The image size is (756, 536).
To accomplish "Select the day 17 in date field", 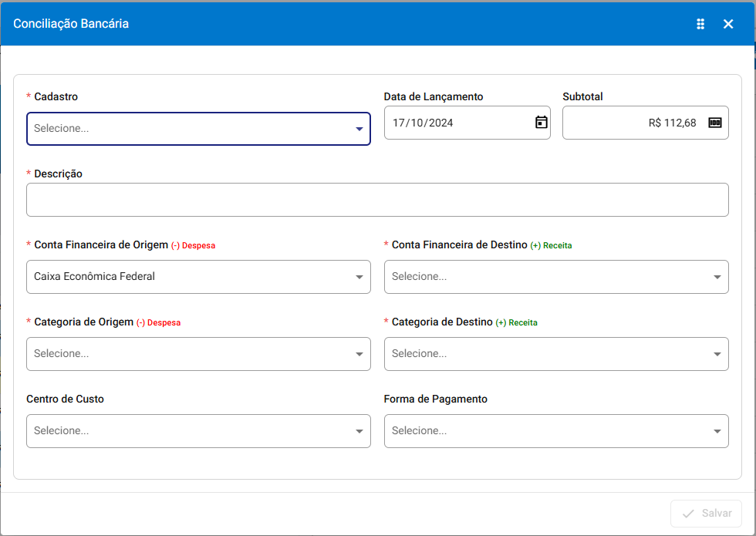I will click(399, 123).
